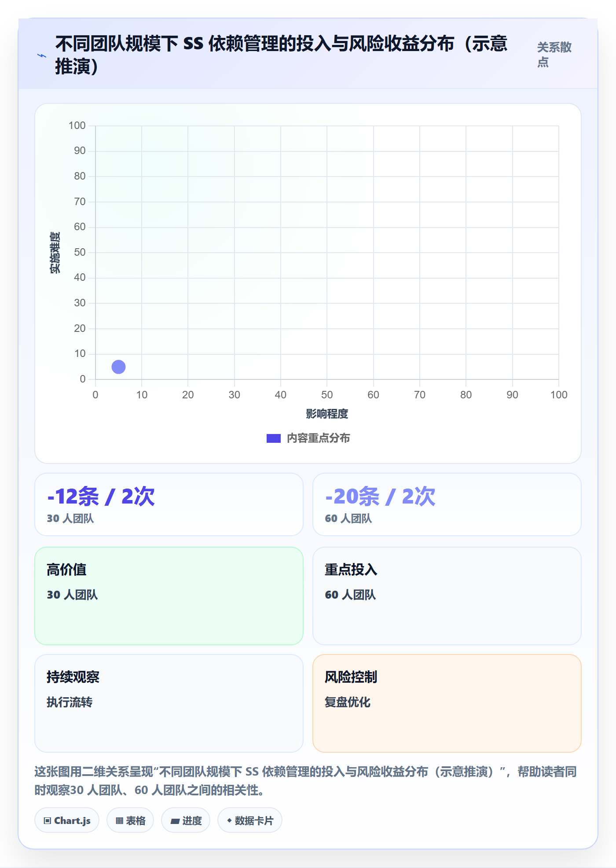Click the 50 label on y-axis
616x868 pixels.
pyautogui.click(x=80, y=252)
